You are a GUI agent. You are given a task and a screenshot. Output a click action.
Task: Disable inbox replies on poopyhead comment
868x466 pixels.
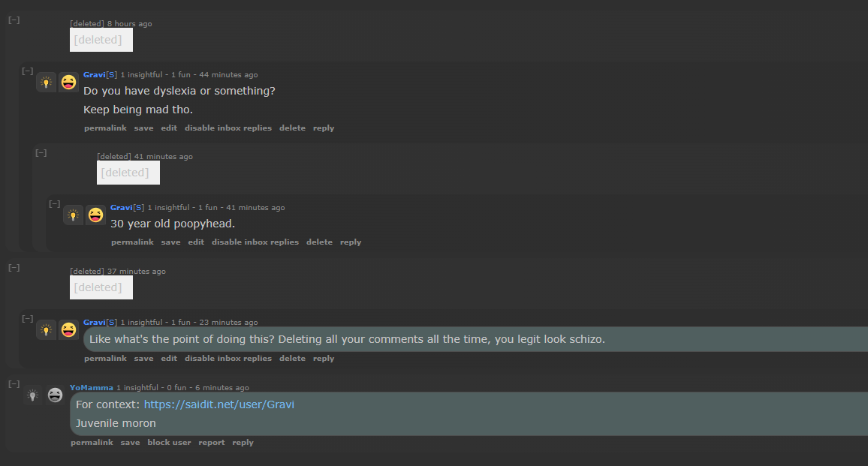click(255, 242)
